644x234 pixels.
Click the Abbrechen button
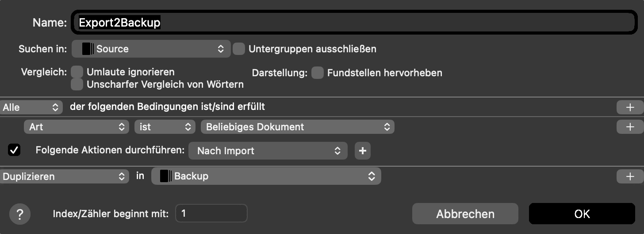click(465, 214)
